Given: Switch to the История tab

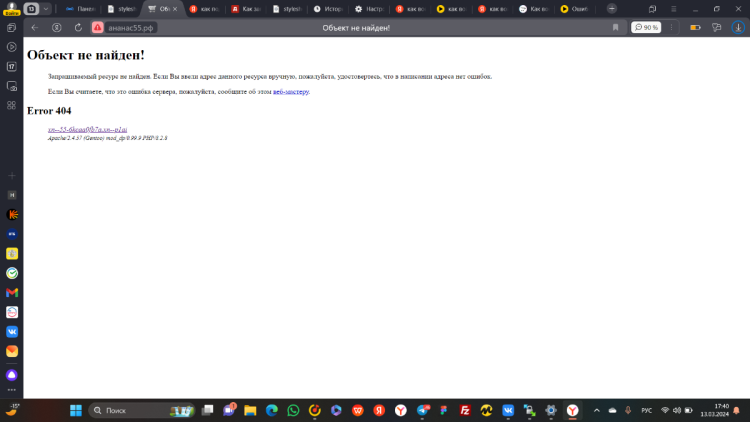Looking at the screenshot, I should [328, 9].
